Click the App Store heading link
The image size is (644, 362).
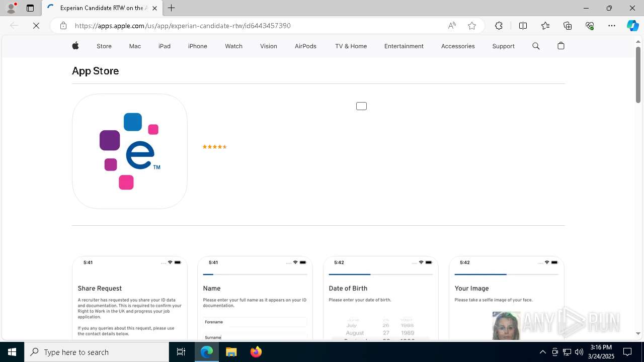click(96, 71)
